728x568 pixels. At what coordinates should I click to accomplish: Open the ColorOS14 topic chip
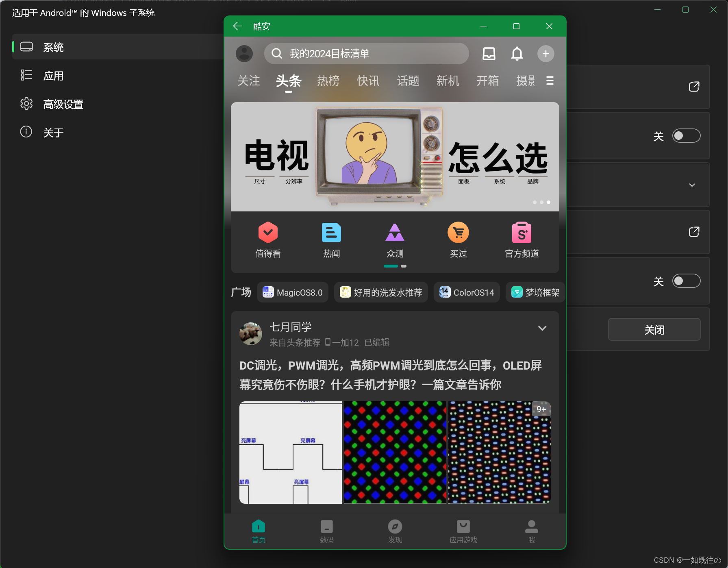[467, 292]
